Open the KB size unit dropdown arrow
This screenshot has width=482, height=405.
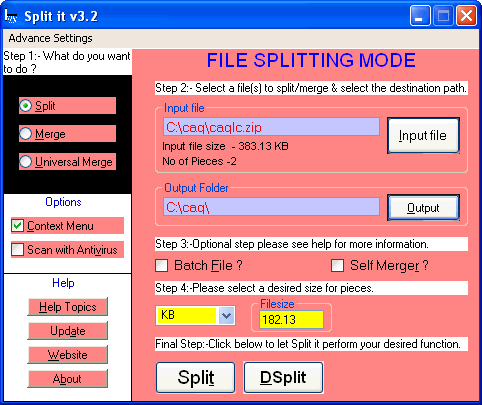click(x=226, y=315)
